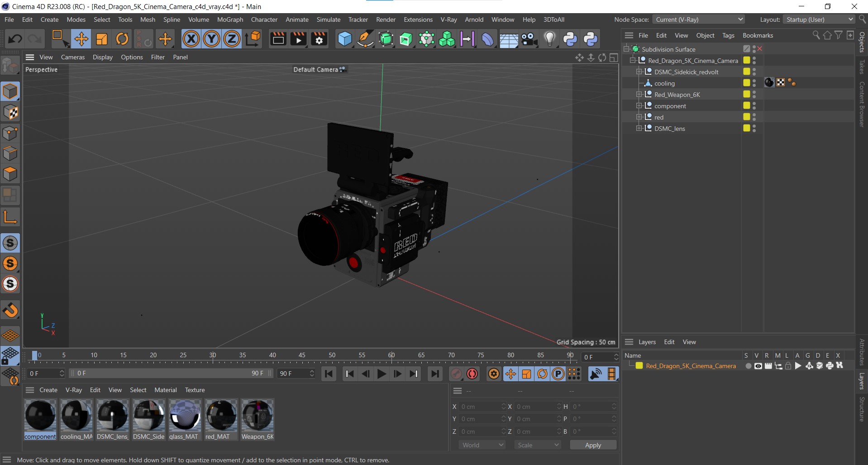
Task: Click the Extrude generator icon
Action: (406, 39)
